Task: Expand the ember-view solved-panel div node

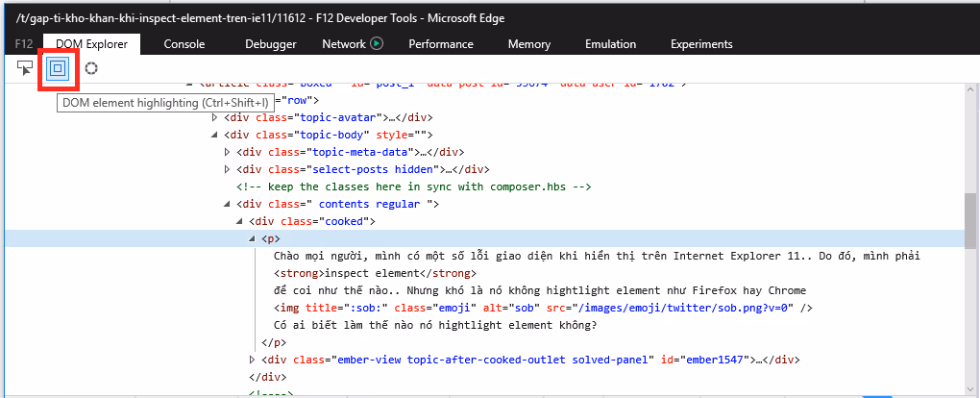Action: tap(253, 360)
